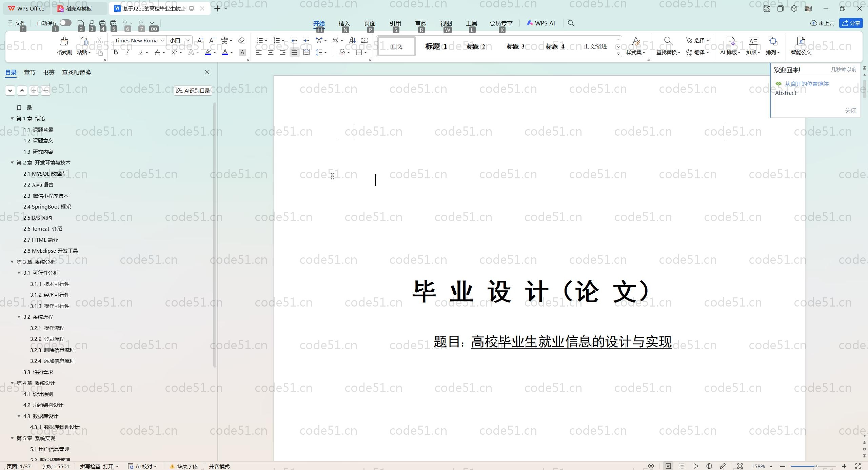Apply bold formatting with B icon
868x470 pixels.
click(116, 52)
